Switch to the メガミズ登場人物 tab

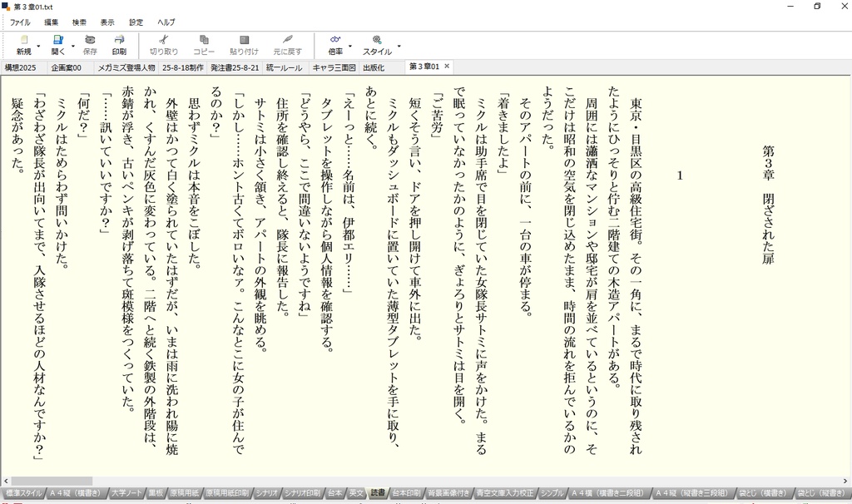pyautogui.click(x=126, y=68)
